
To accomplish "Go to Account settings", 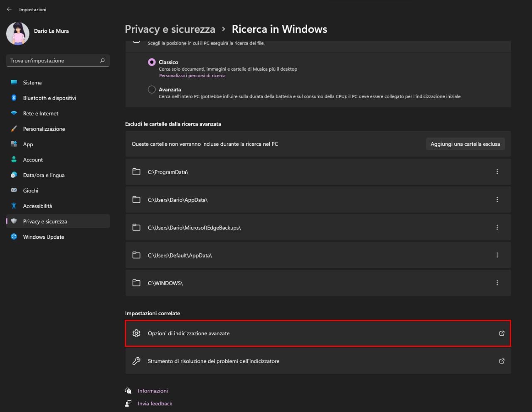I will point(58,159).
